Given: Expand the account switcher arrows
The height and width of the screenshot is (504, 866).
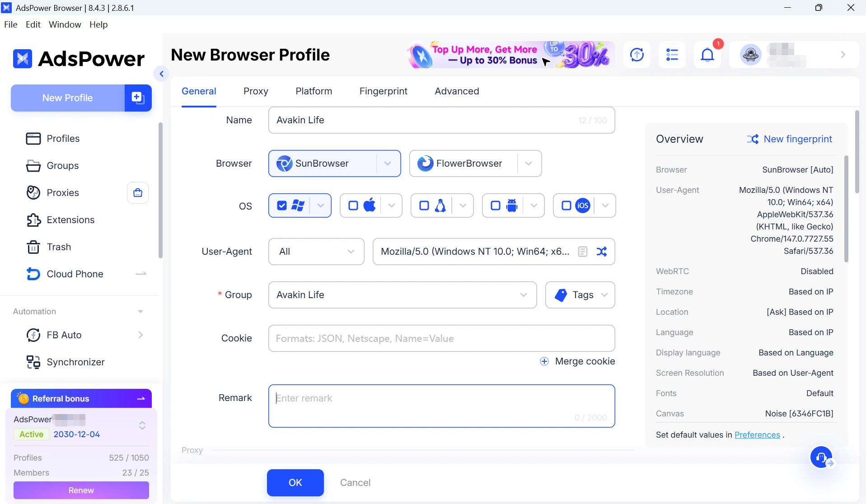Looking at the screenshot, I should (x=142, y=425).
